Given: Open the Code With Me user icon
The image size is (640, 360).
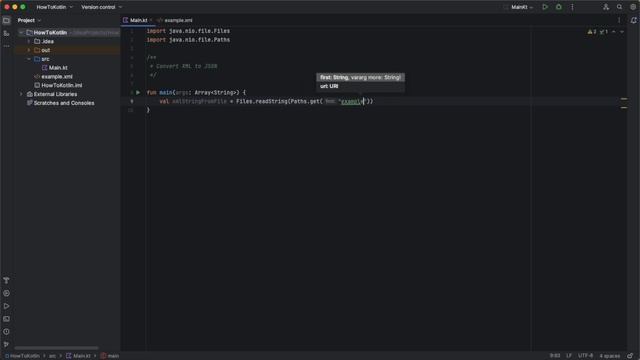Looking at the screenshot, I should 606,7.
